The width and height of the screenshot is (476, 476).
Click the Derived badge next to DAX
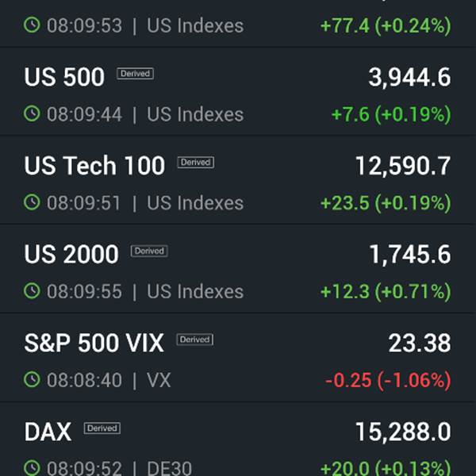point(102,428)
